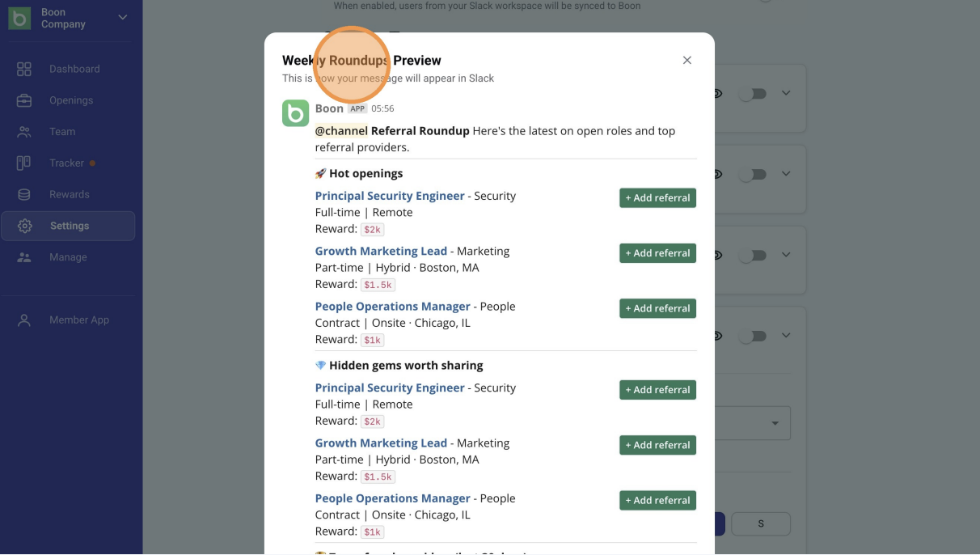Click the Dashboard grid icon in sidebar
Viewport: 980px width, 555px height.
click(x=24, y=69)
